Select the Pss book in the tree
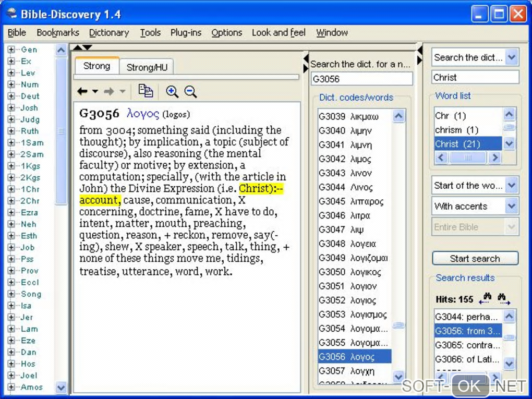 [27, 259]
